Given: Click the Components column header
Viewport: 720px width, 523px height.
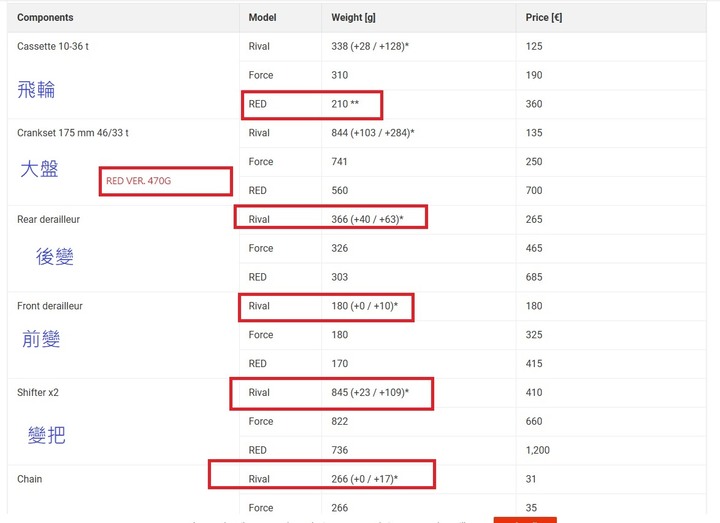Looking at the screenshot, I should [45, 17].
